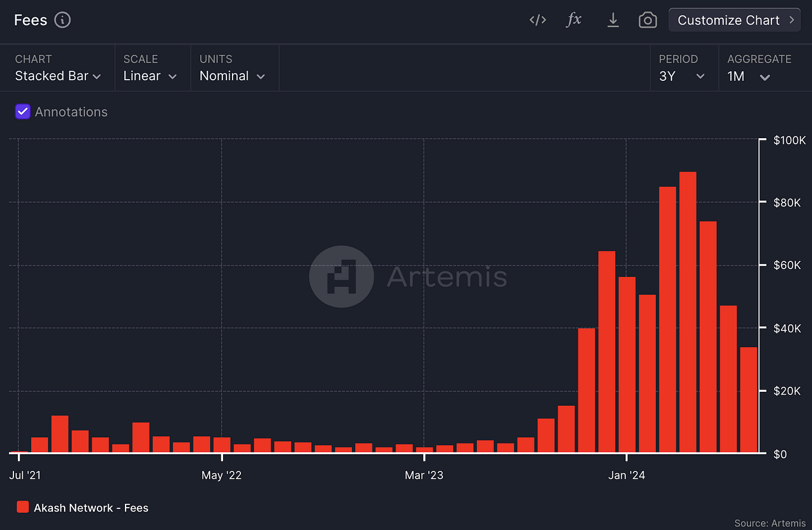Click the tallest bar near $90K
The image size is (812, 530).
coord(688,312)
